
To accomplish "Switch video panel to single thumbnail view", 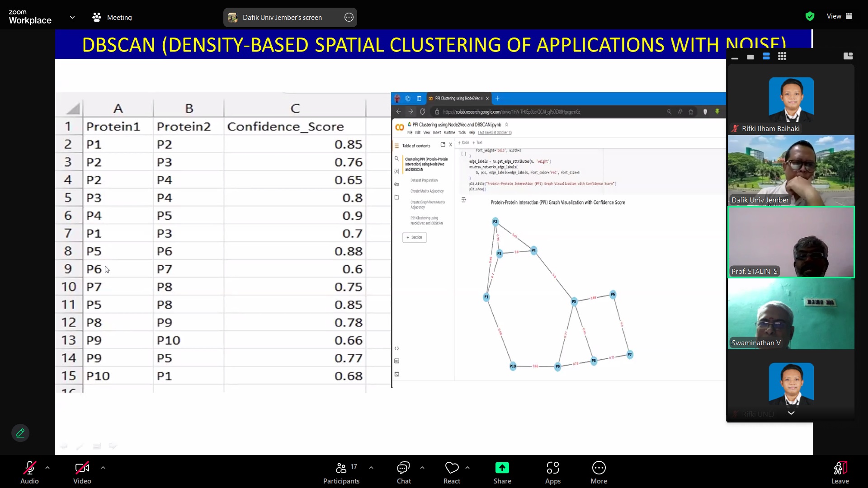I will coord(750,57).
